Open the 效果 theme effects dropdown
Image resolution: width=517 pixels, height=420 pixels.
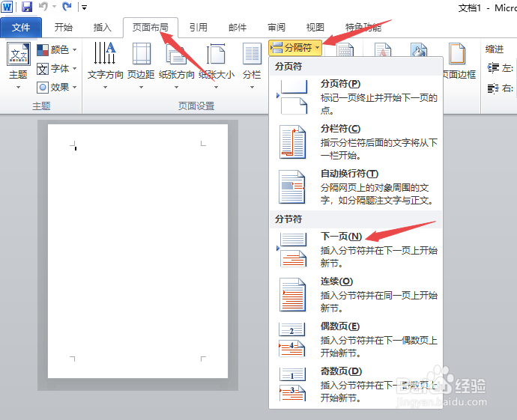pyautogui.click(x=57, y=88)
